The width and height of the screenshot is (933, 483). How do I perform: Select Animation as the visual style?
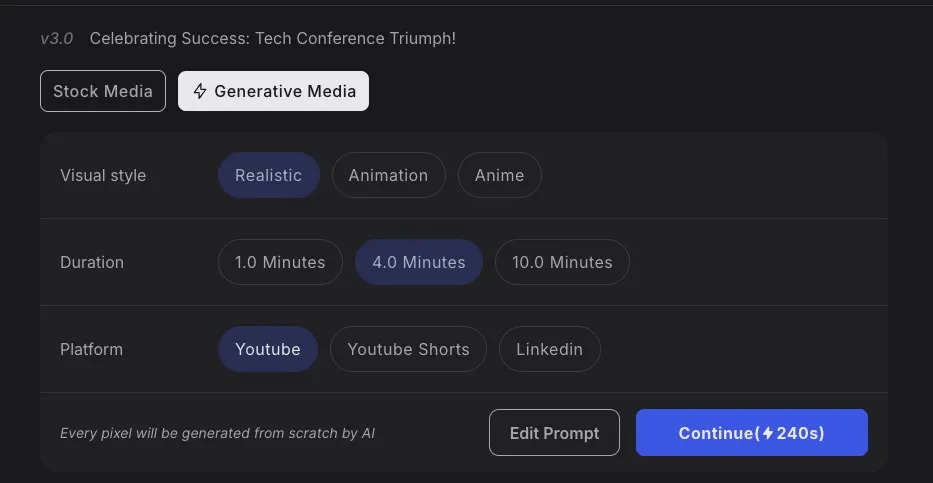(388, 175)
